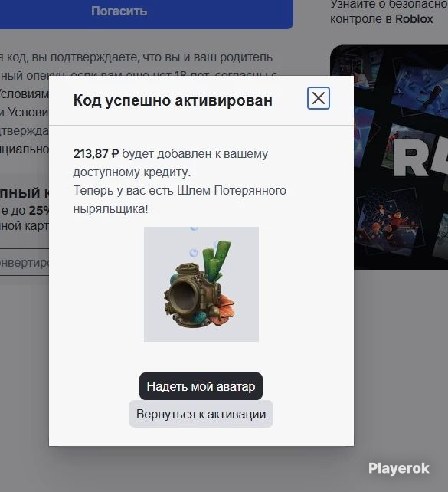This screenshot has height=492, width=448.
Task: Click the Lost Diver Helmet item image
Action: tap(201, 284)
